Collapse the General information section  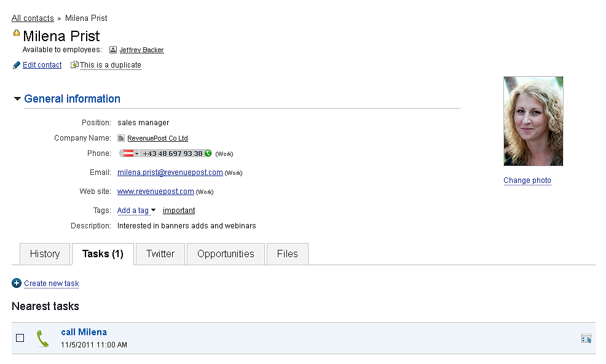point(18,99)
